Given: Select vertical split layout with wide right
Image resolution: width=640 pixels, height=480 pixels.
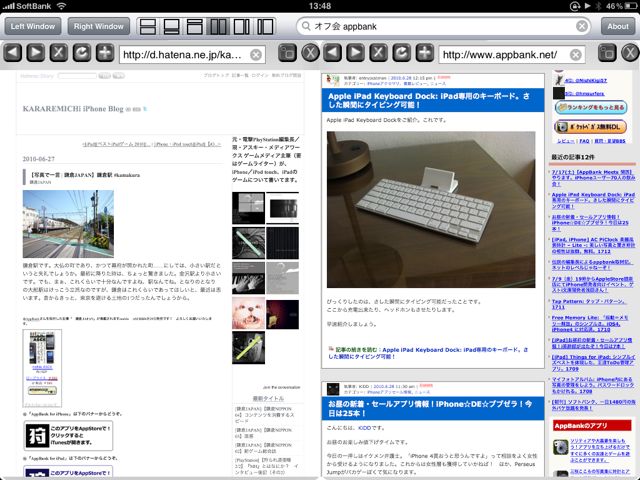Looking at the screenshot, I should (265, 27).
